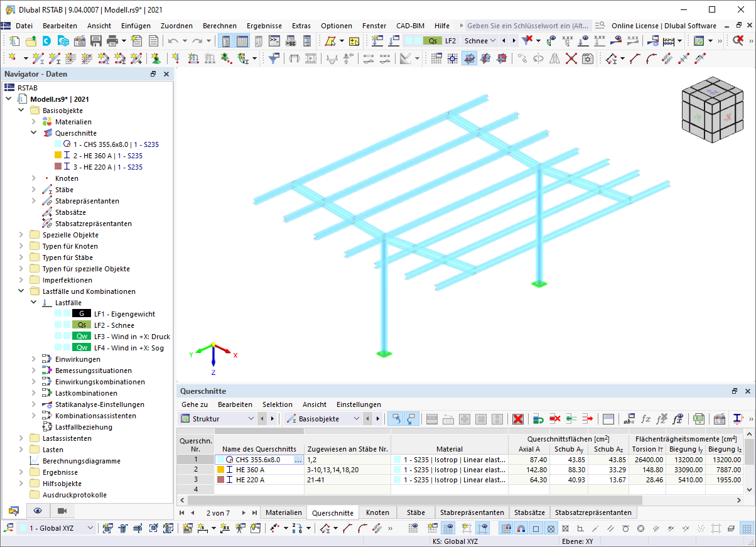Go to next load case arrow

coord(514,41)
